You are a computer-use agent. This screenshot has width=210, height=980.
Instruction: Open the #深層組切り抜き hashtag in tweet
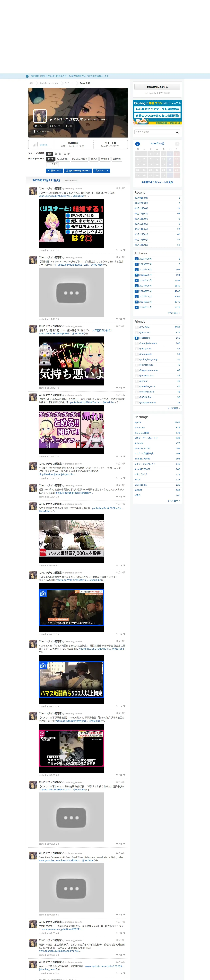[x=101, y=330]
